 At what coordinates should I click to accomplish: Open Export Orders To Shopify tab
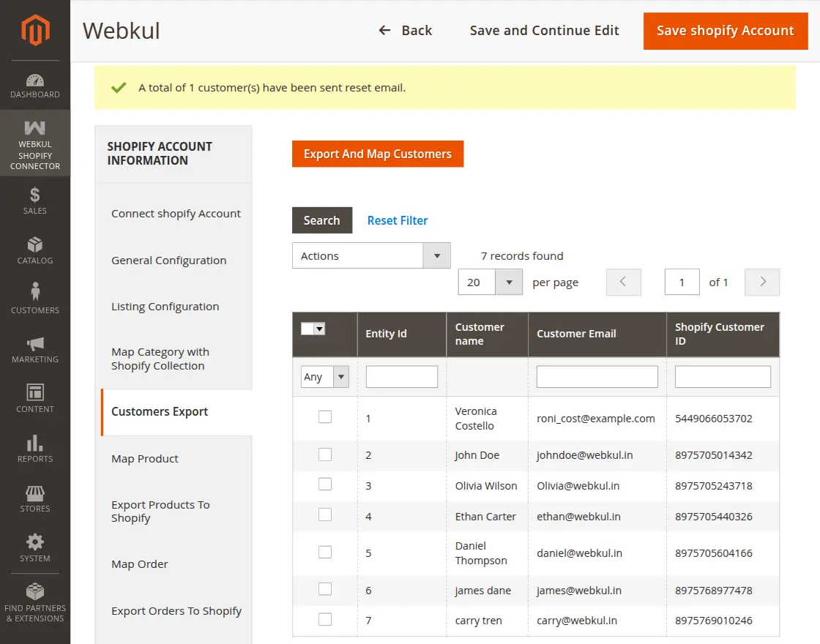point(176,610)
